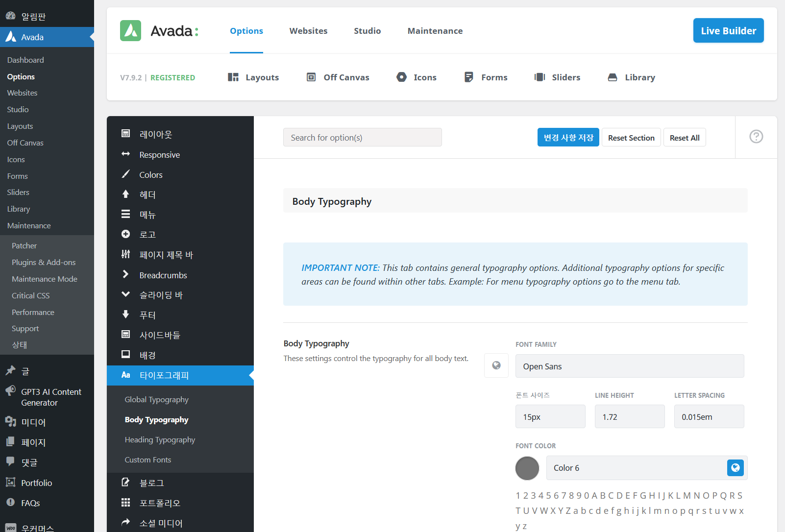Click the Forms document icon
The image size is (785, 532).
(x=469, y=77)
